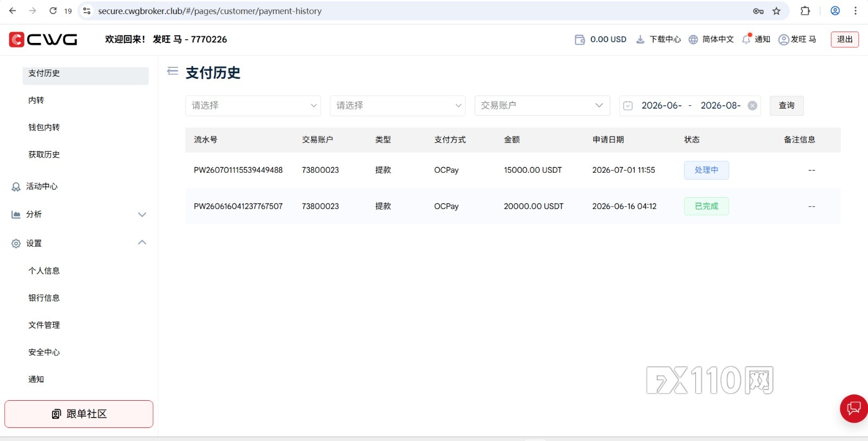This screenshot has width=868, height=441.
Task: Click the globe language icon
Action: [x=693, y=40]
